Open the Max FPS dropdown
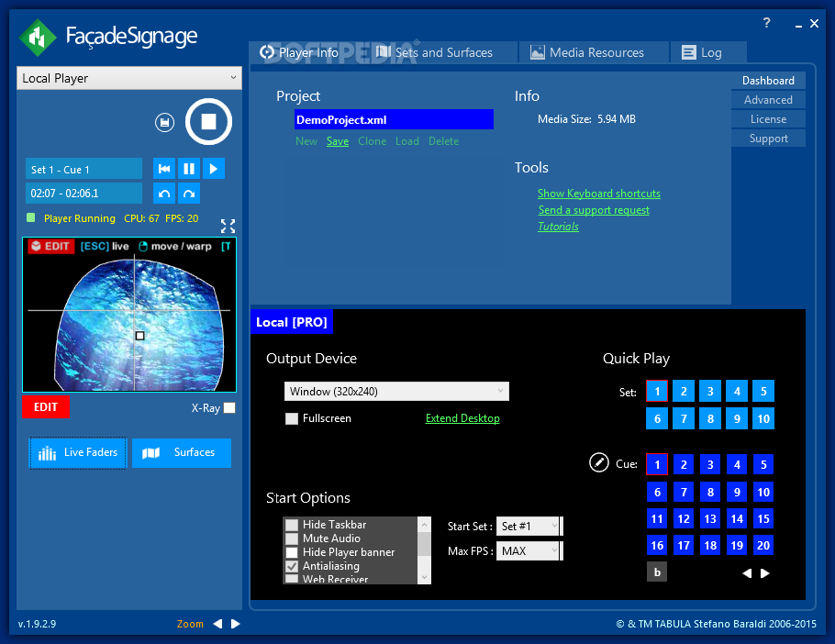835x644 pixels. (x=528, y=550)
